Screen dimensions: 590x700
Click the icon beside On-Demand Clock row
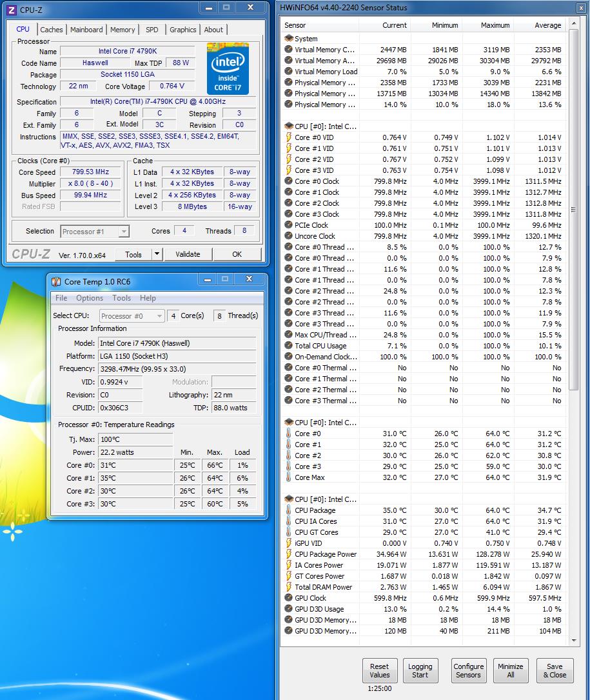tap(289, 356)
